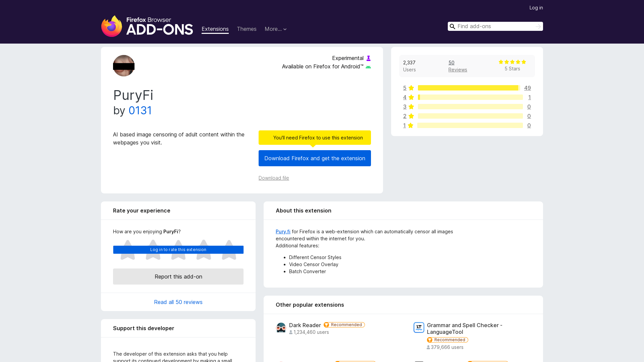The height and width of the screenshot is (362, 644).
Task: Filter reviews by 2 star rating
Action: point(409,116)
